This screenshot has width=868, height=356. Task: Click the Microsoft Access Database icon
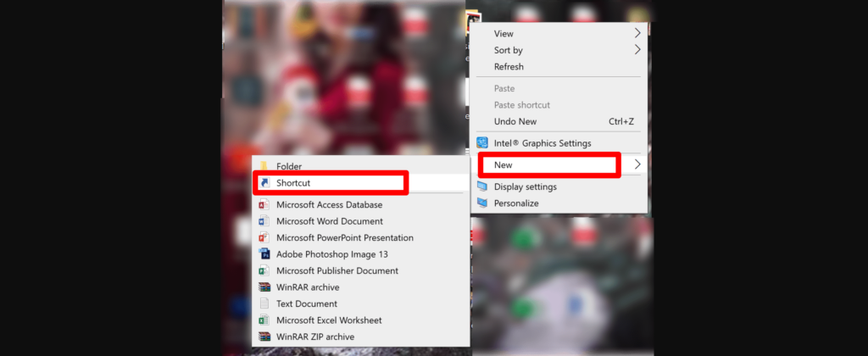pos(264,205)
